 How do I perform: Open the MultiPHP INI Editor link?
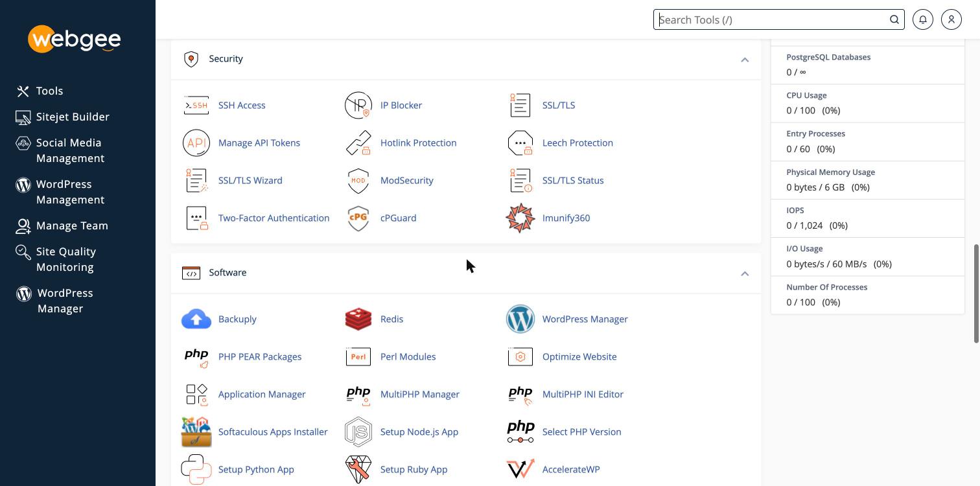tap(583, 394)
